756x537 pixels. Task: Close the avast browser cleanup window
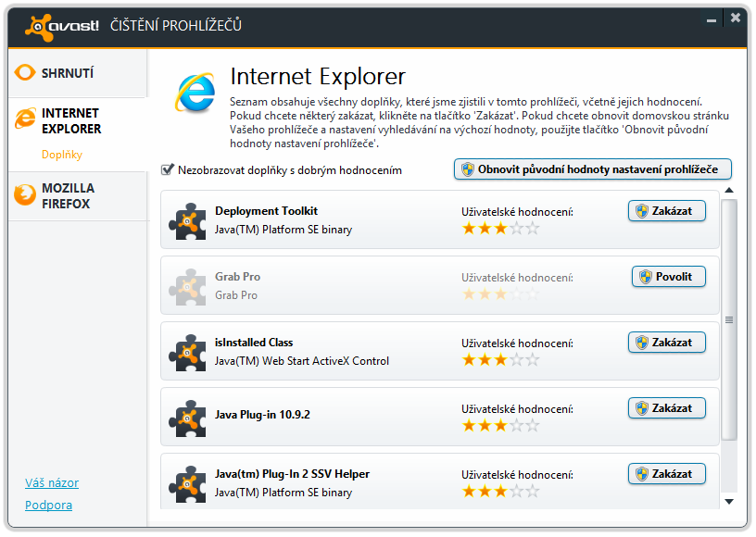pos(736,18)
